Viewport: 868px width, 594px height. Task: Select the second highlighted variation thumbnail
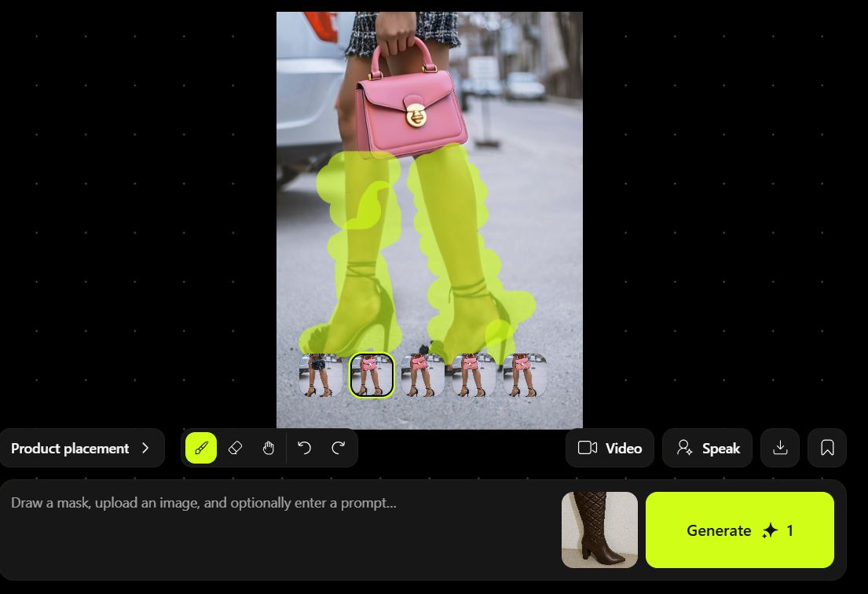coord(372,376)
